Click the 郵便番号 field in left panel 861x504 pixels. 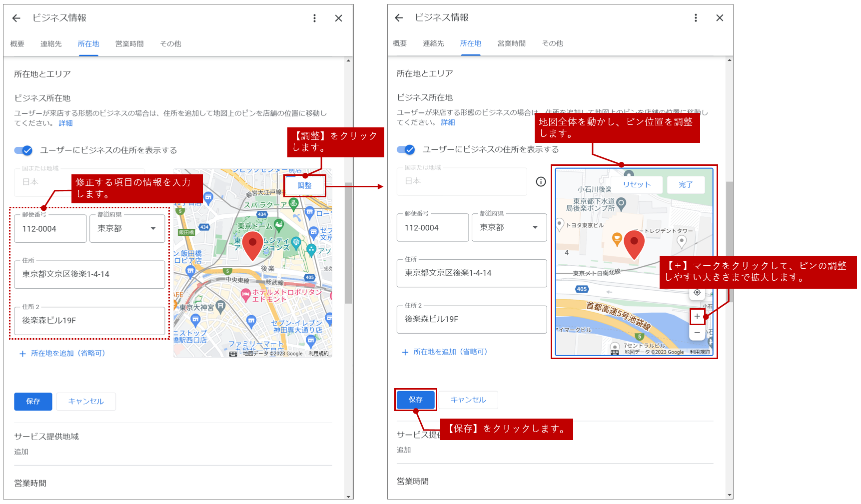click(x=50, y=229)
